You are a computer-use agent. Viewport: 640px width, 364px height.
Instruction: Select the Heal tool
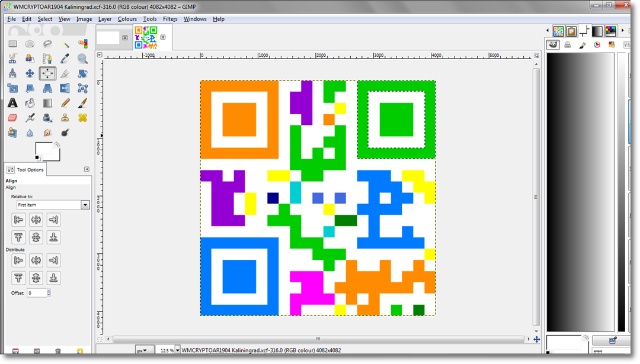[x=82, y=118]
